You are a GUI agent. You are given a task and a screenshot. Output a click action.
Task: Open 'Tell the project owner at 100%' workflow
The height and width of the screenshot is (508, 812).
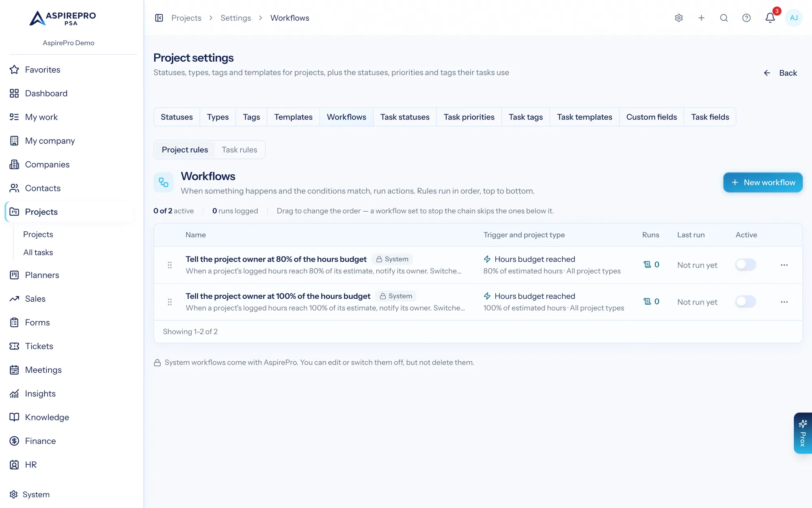278,296
